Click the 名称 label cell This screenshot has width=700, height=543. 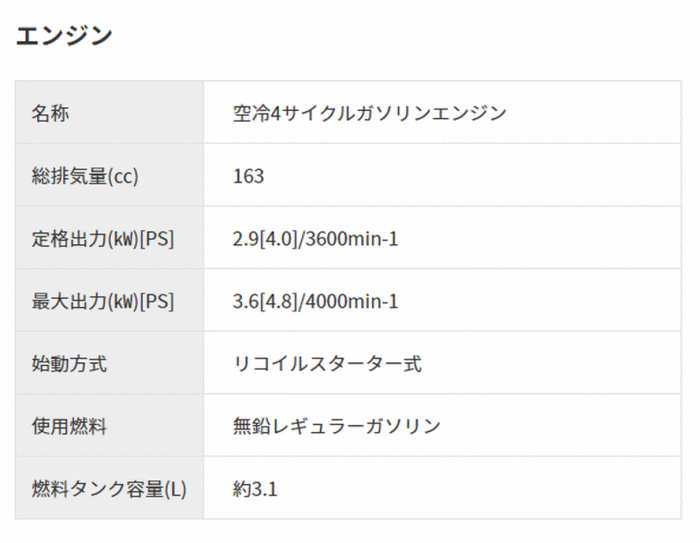51,113
